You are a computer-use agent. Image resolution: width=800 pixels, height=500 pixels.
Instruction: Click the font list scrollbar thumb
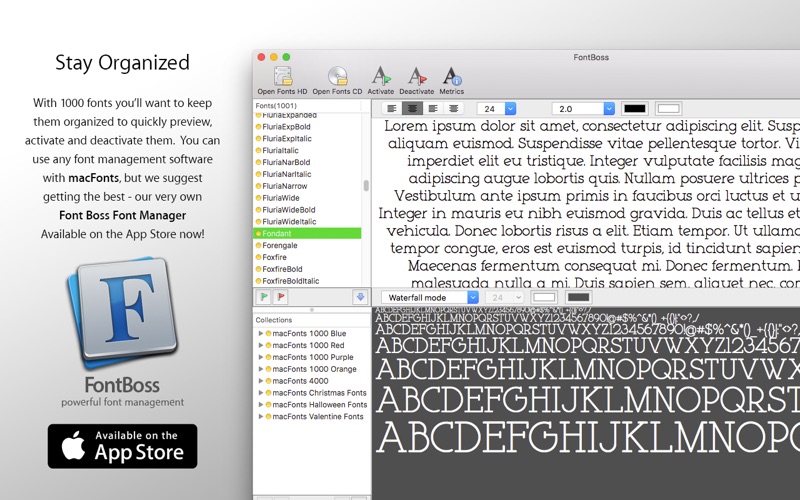coord(366,185)
